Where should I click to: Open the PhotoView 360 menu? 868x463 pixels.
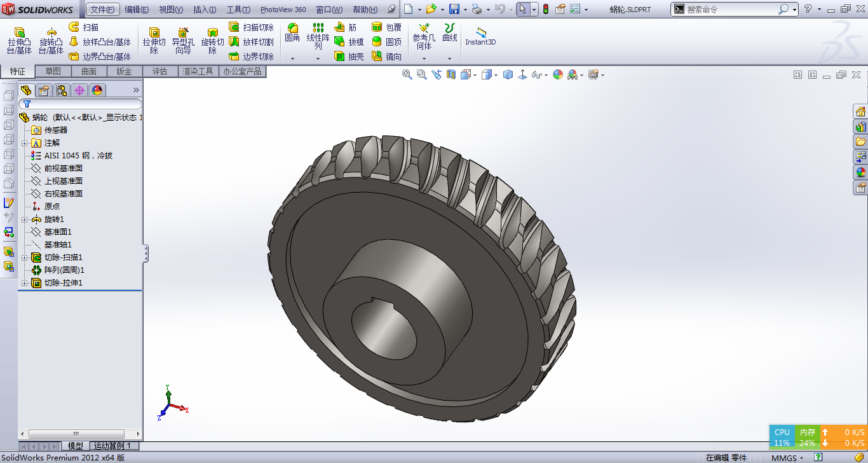tap(283, 10)
